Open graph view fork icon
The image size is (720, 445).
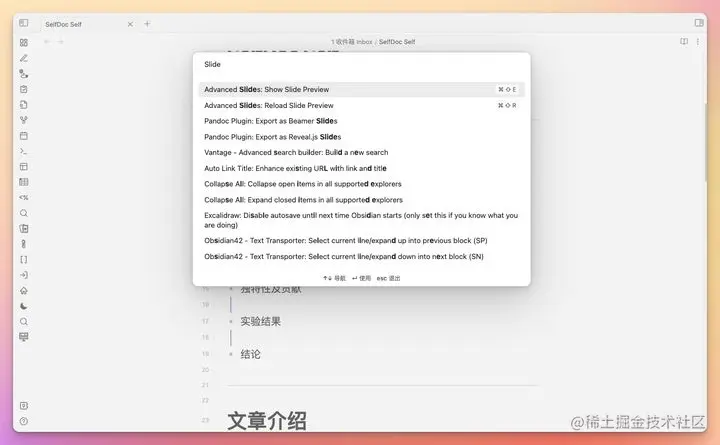point(24,120)
